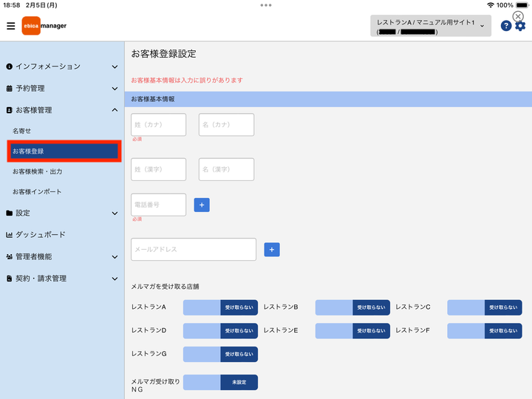
Task: Click the ebica manager logo
Action: click(44, 26)
